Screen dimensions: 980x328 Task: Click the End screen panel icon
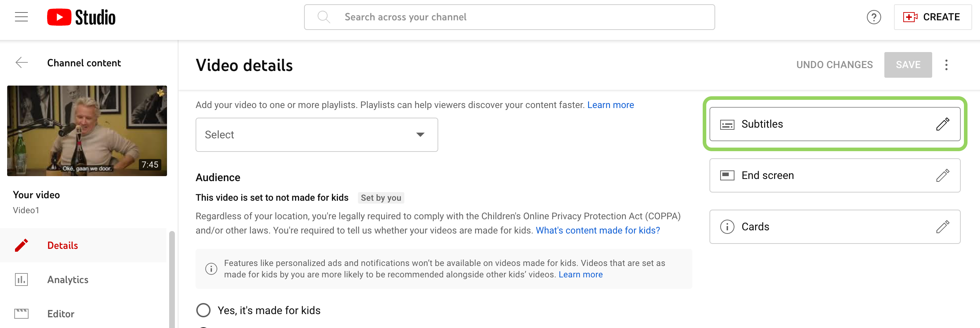click(x=727, y=176)
